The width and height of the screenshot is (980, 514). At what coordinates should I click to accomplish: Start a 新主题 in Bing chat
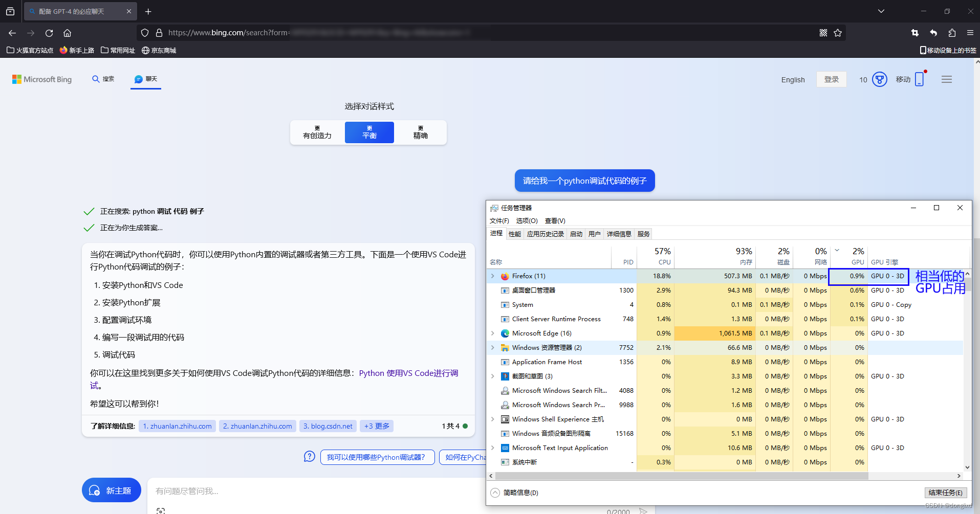point(112,490)
